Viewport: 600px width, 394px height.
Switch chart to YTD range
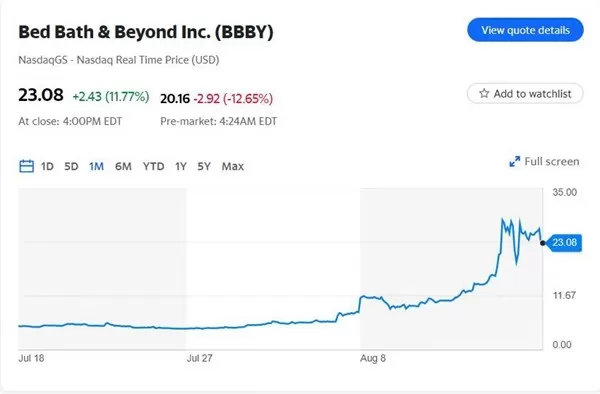click(153, 166)
